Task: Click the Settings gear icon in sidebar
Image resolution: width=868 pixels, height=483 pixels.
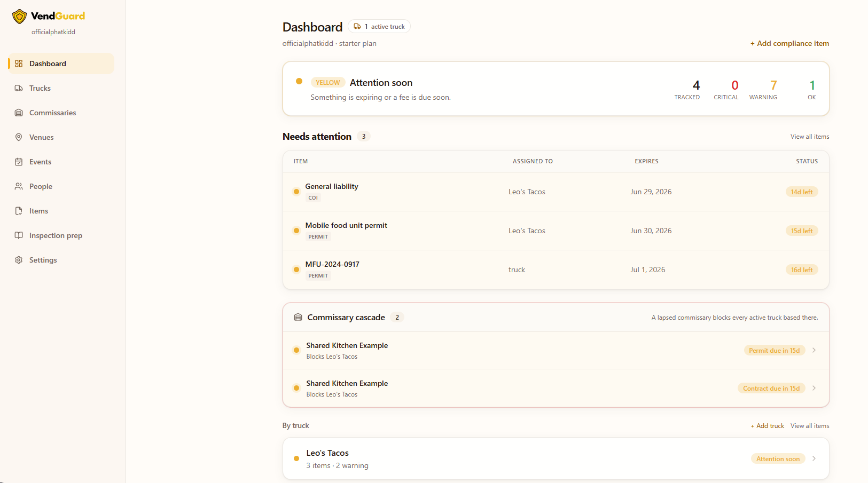Action: (19, 260)
